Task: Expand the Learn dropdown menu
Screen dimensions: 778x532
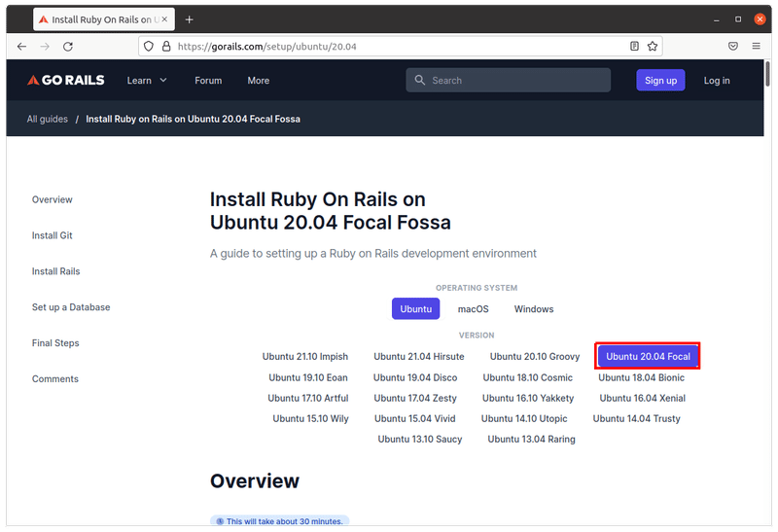Action: pyautogui.click(x=147, y=81)
